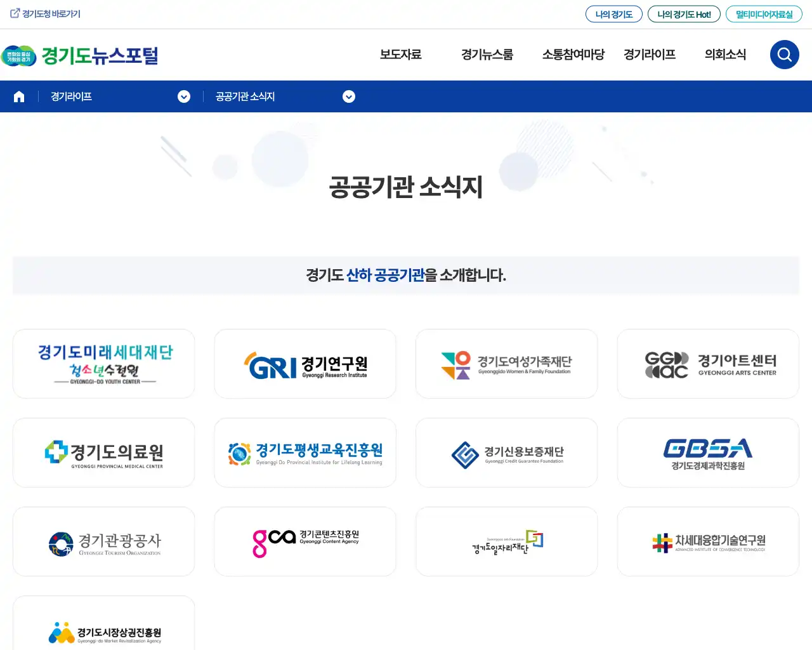812x650 pixels.
Task: Open the 경기도시장상권진흥원 card
Action: coord(103,631)
